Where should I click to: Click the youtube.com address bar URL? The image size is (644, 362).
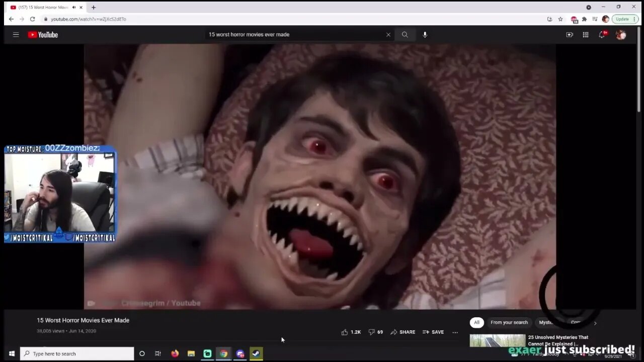point(89,19)
